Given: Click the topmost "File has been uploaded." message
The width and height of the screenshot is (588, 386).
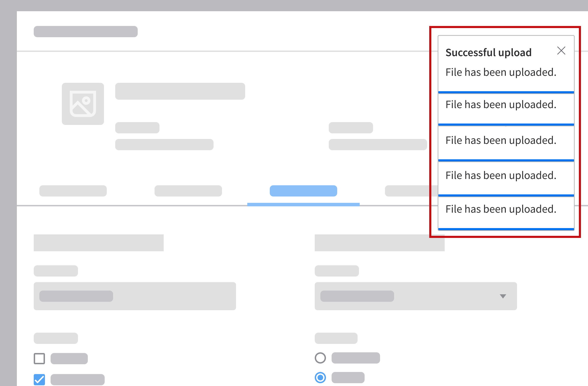Looking at the screenshot, I should click(x=501, y=72).
